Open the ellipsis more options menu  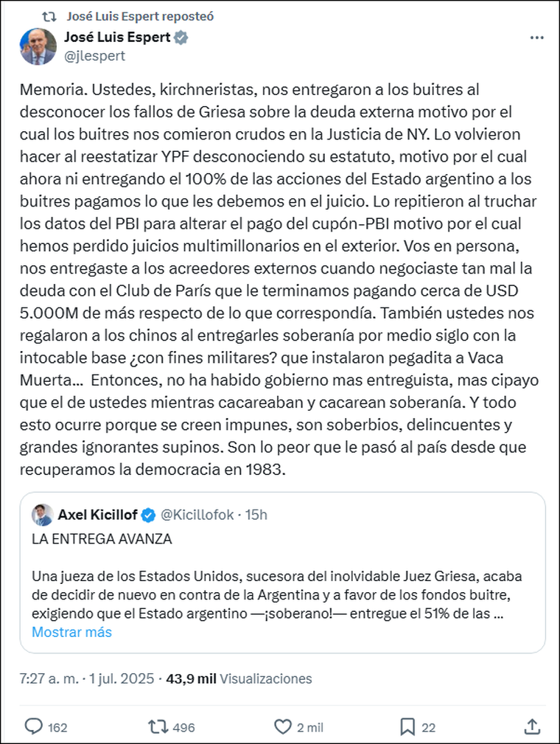536,36
